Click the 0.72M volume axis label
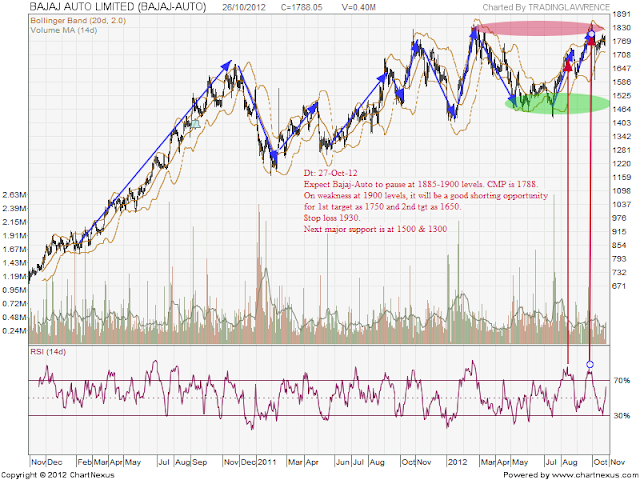The height and width of the screenshot is (480, 640). 14,304
